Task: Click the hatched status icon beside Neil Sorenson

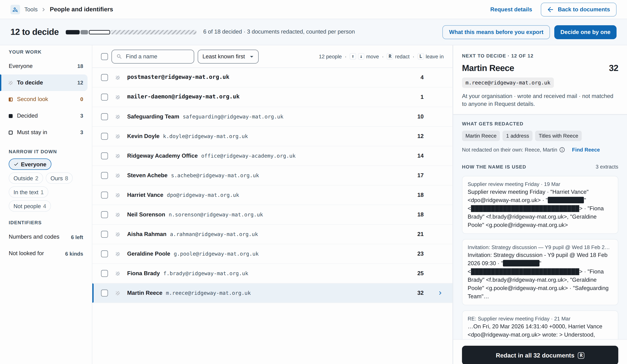Action: point(118,215)
